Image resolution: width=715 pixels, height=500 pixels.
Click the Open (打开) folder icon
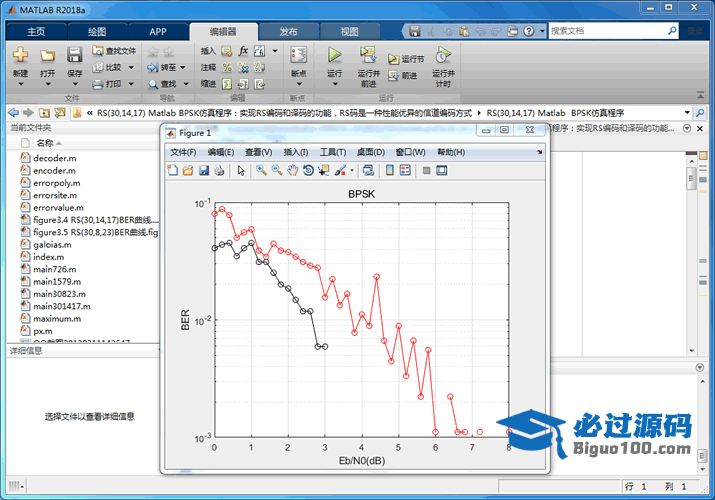tap(47, 55)
